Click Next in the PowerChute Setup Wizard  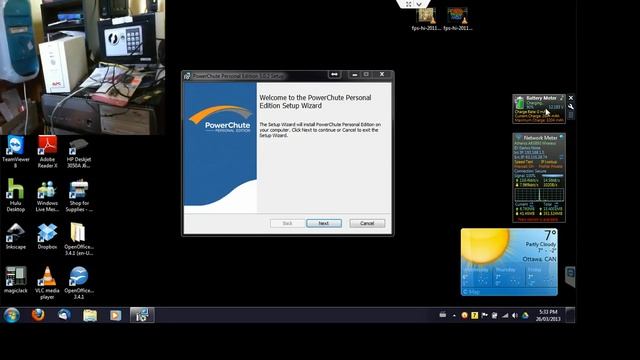click(324, 223)
